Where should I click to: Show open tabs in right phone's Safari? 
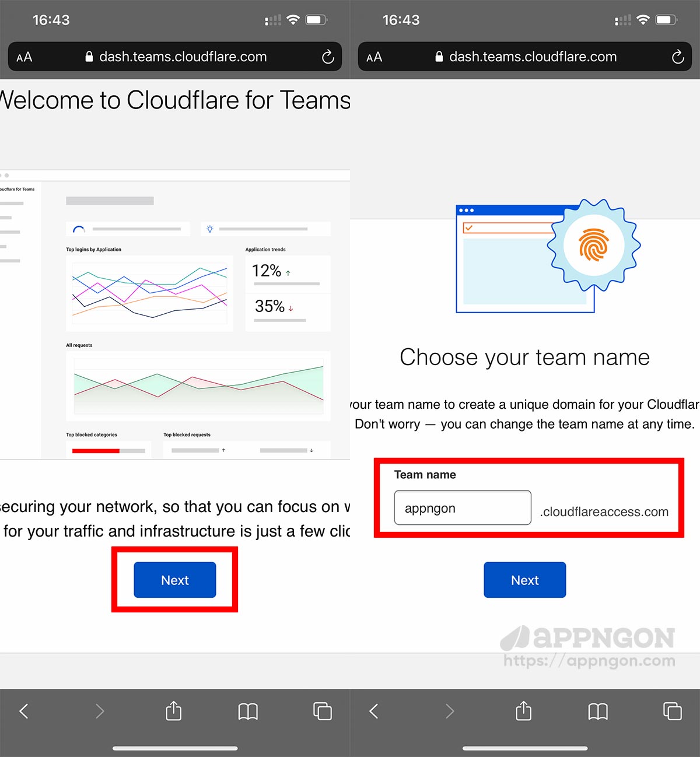click(673, 711)
